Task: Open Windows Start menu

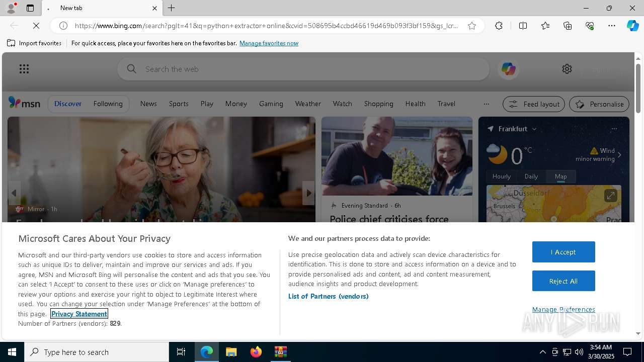Action: coord(12,352)
